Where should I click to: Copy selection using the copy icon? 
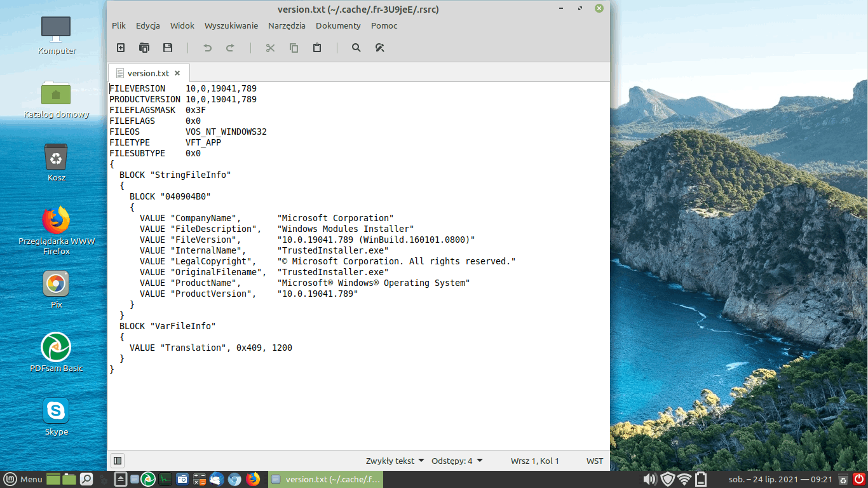294,48
